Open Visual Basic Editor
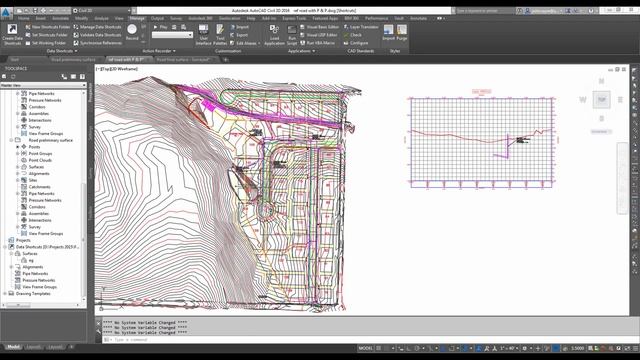Viewport: 640px width, 360px height. click(319, 27)
